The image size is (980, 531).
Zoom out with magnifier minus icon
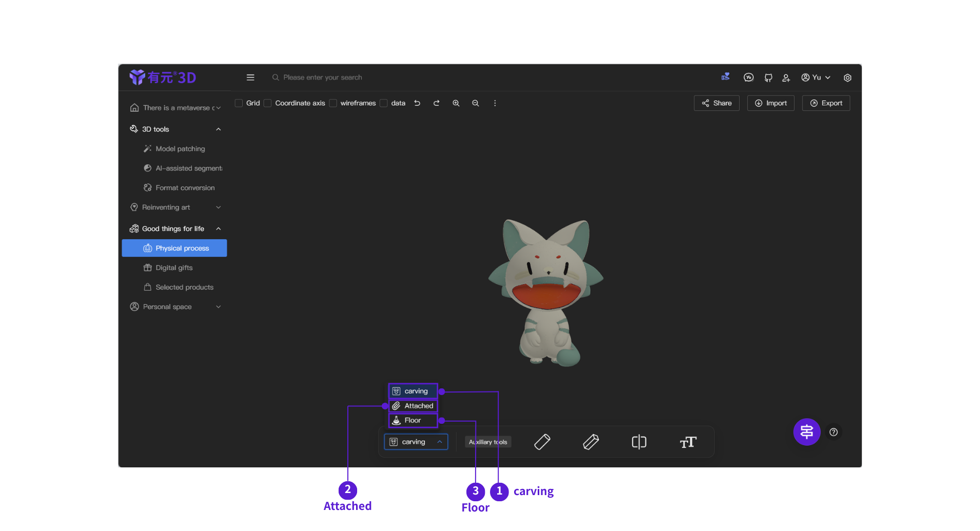pos(476,103)
